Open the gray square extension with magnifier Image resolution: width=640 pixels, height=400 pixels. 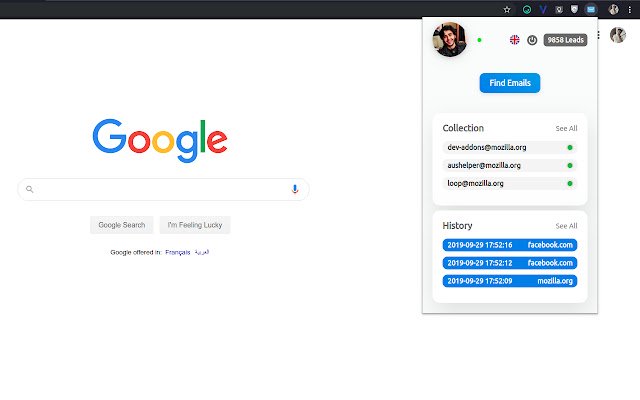(559, 9)
